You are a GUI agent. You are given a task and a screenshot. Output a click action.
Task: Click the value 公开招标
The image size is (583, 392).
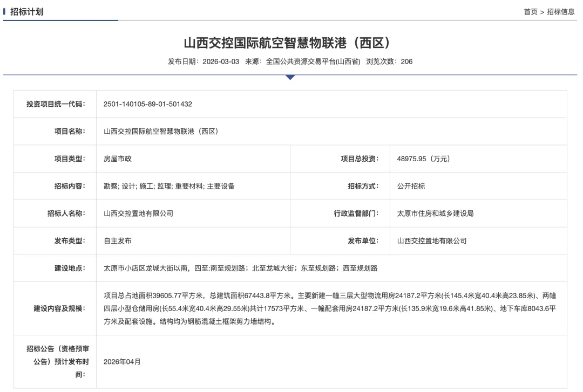[411, 186]
